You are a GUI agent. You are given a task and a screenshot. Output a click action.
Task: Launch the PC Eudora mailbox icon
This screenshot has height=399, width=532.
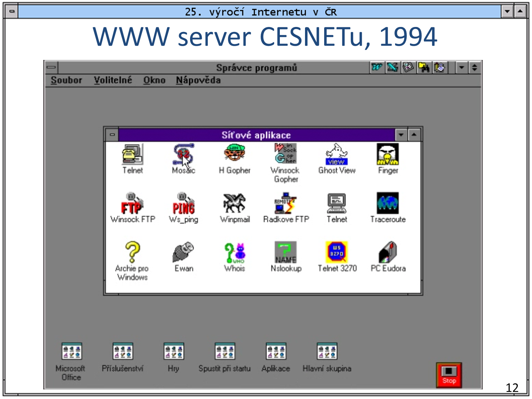(x=388, y=252)
